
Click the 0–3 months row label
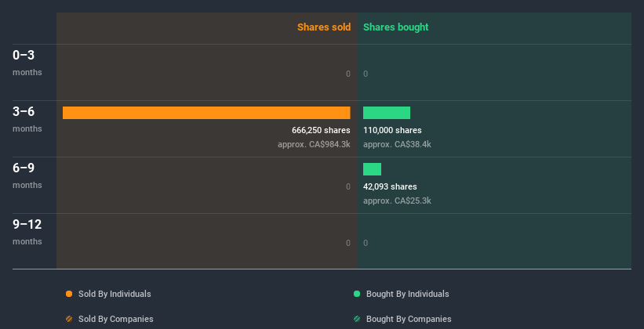coord(27,63)
